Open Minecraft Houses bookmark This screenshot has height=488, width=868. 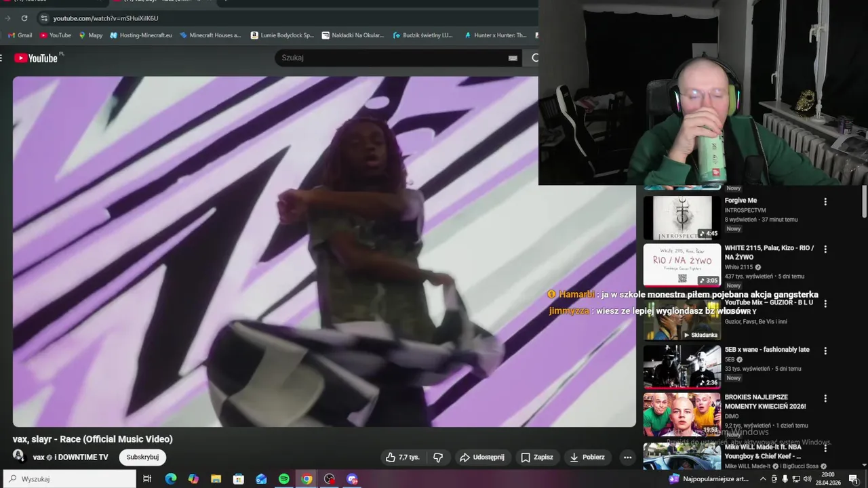tap(210, 35)
